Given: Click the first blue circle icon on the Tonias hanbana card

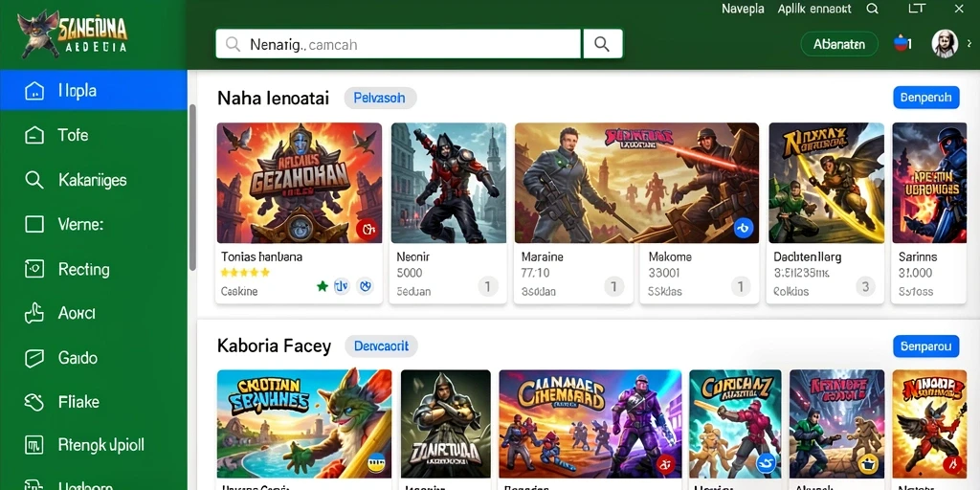Looking at the screenshot, I should (341, 286).
